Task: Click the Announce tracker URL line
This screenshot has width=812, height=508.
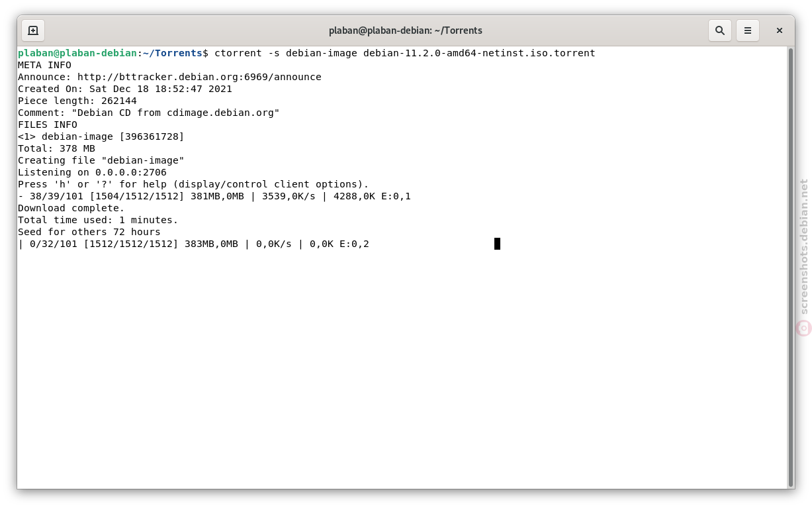Action: [x=169, y=77]
